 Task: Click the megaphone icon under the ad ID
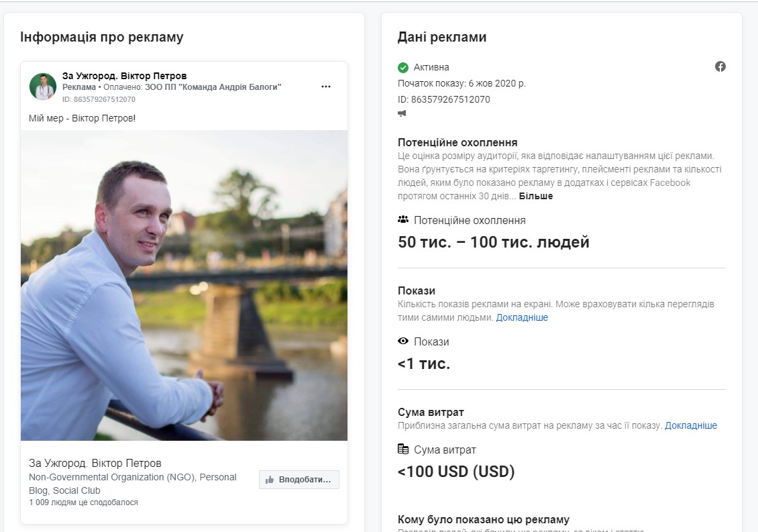[402, 113]
